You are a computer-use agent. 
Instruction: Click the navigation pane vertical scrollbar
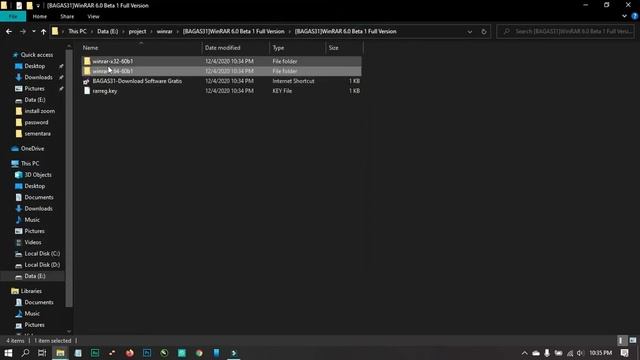point(69,178)
